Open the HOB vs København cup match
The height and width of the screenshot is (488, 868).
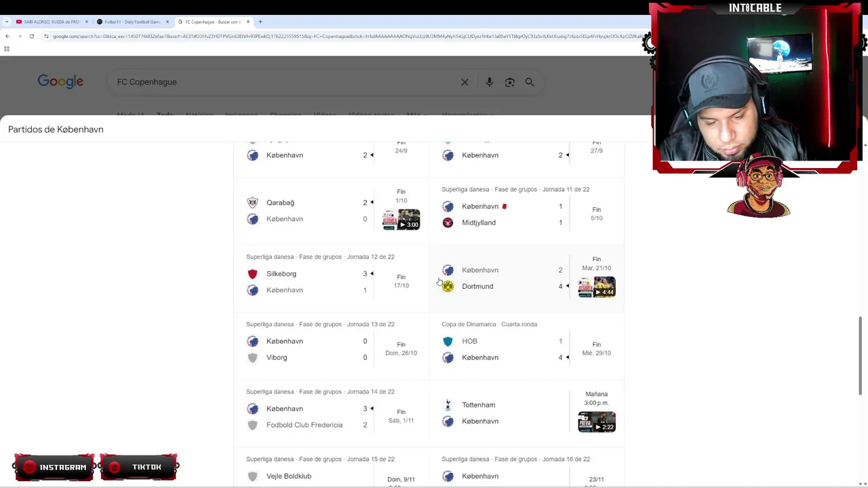(x=526, y=346)
